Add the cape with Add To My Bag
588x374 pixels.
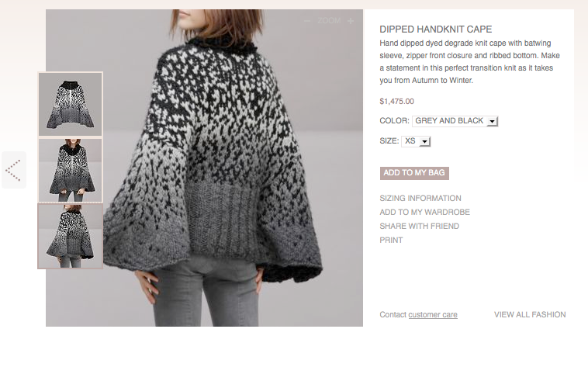(x=414, y=173)
